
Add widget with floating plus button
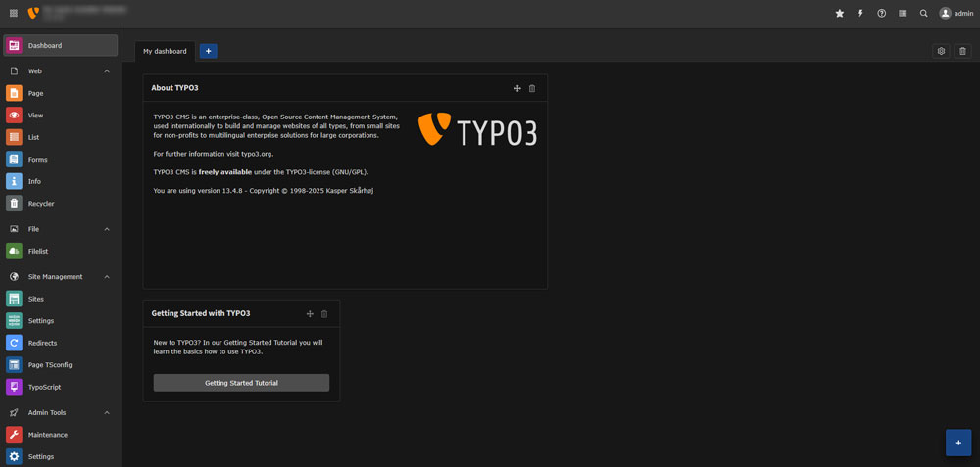958,443
